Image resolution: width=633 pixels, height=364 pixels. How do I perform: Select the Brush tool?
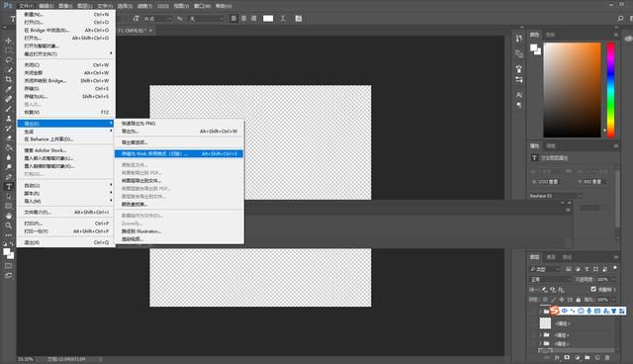[x=9, y=109]
